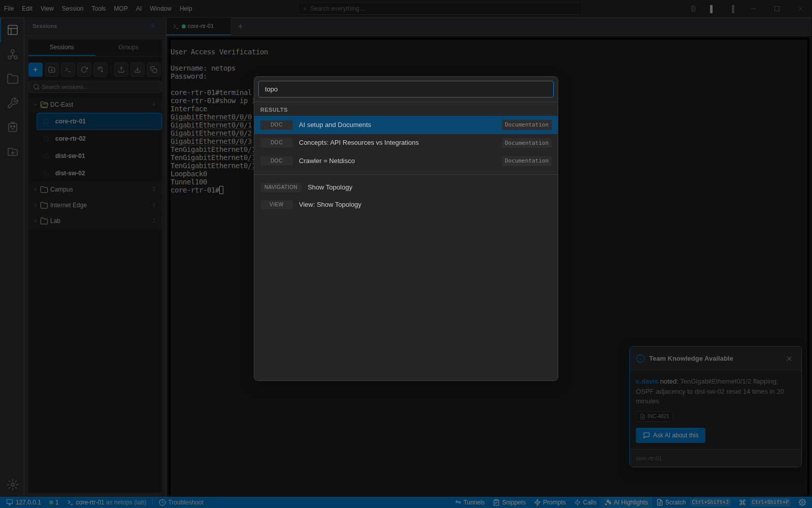Viewport: 812px width, 508px height.
Task: Click the sort sessions toolbar icon
Action: [100, 70]
